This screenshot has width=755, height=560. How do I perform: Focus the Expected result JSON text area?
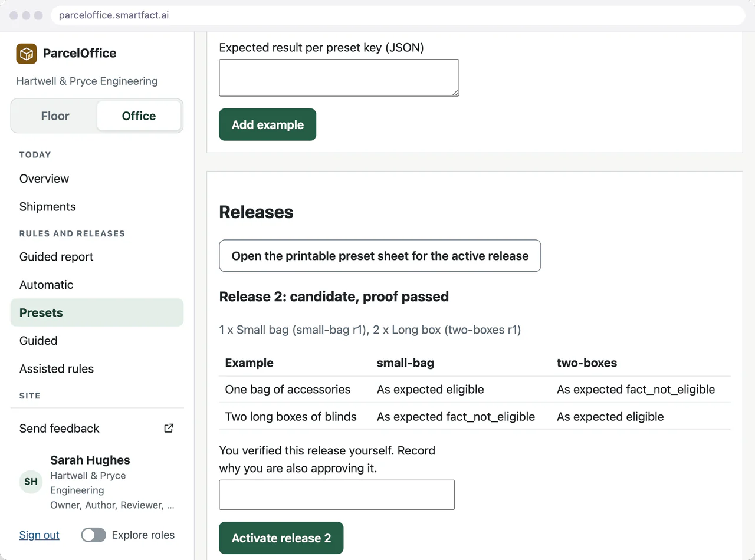tap(339, 78)
